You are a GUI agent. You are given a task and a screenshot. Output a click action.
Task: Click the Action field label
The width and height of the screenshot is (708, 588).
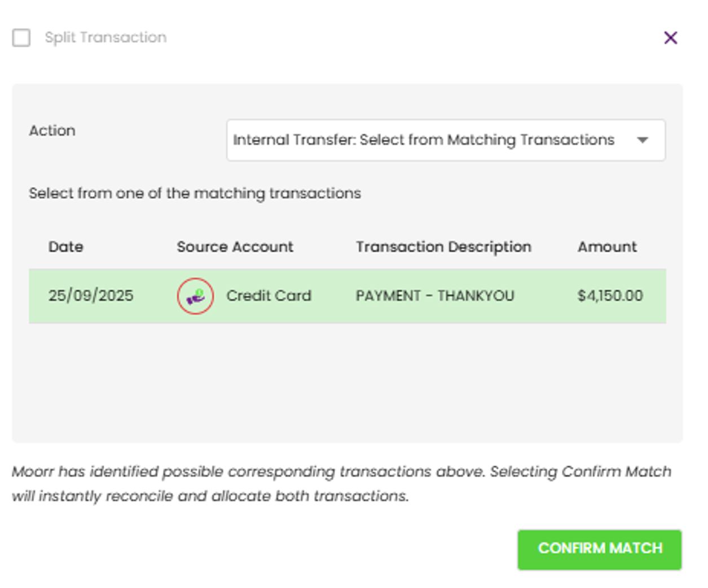pyautogui.click(x=52, y=130)
